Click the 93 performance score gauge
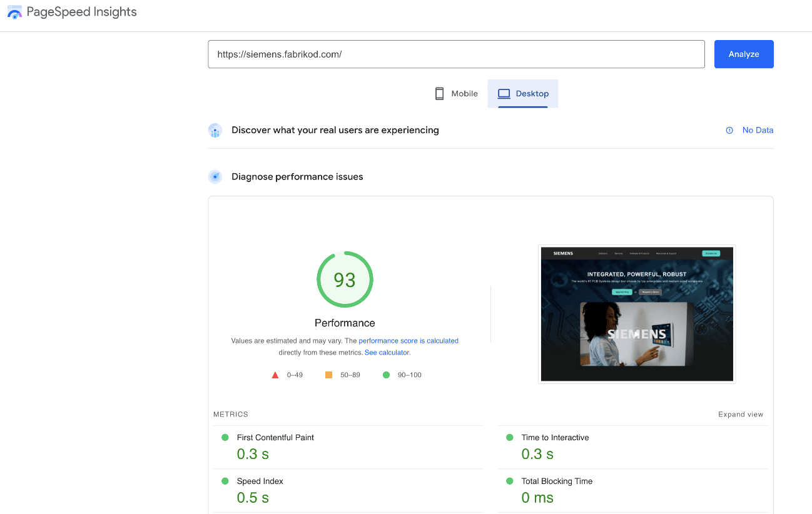 pos(345,280)
